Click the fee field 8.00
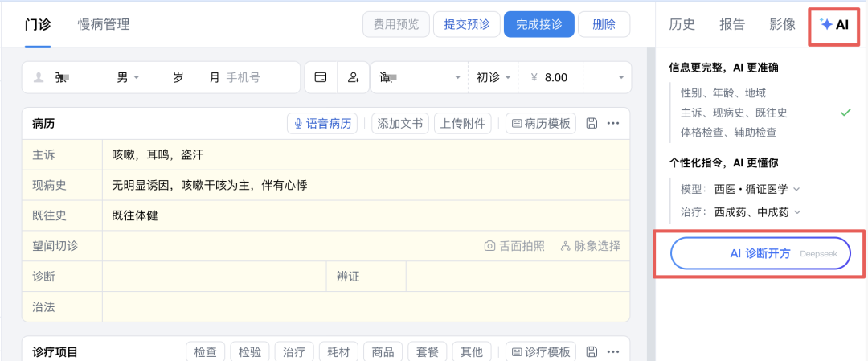Screen dimensions: 868x361 point(550,77)
